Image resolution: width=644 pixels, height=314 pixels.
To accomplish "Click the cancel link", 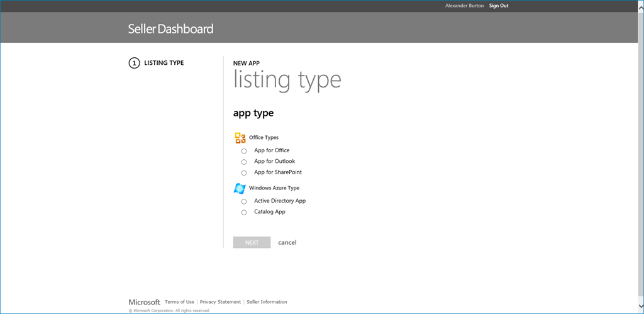I will click(x=287, y=242).
